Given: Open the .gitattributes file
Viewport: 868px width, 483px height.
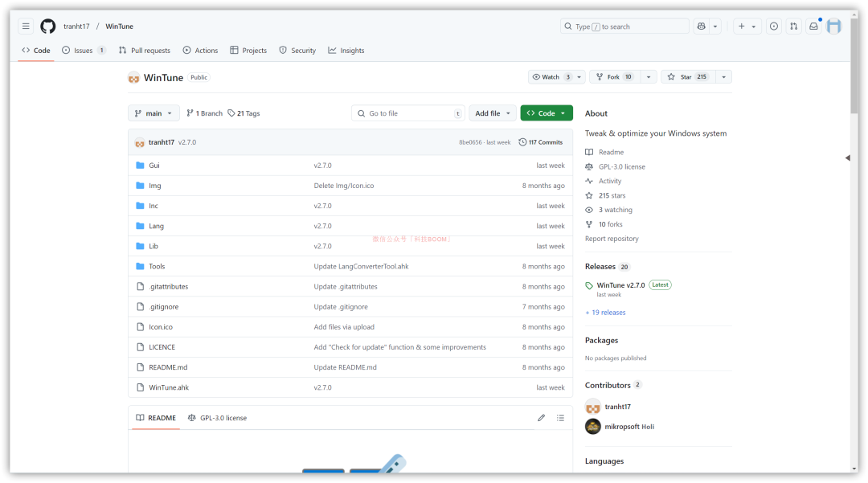Looking at the screenshot, I should (x=168, y=287).
